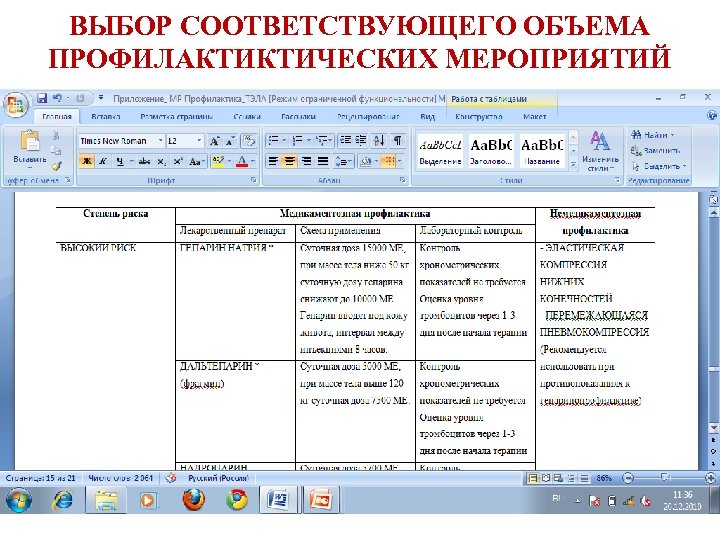The width and height of the screenshot is (720, 540).
Task: Open the Главная ribbon tab
Action: click(57, 117)
